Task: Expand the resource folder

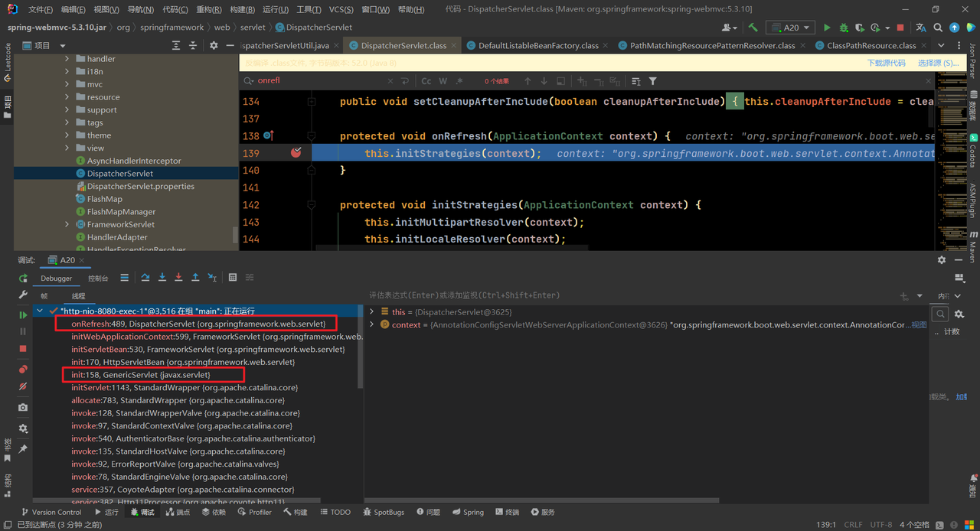Action: pyautogui.click(x=67, y=97)
